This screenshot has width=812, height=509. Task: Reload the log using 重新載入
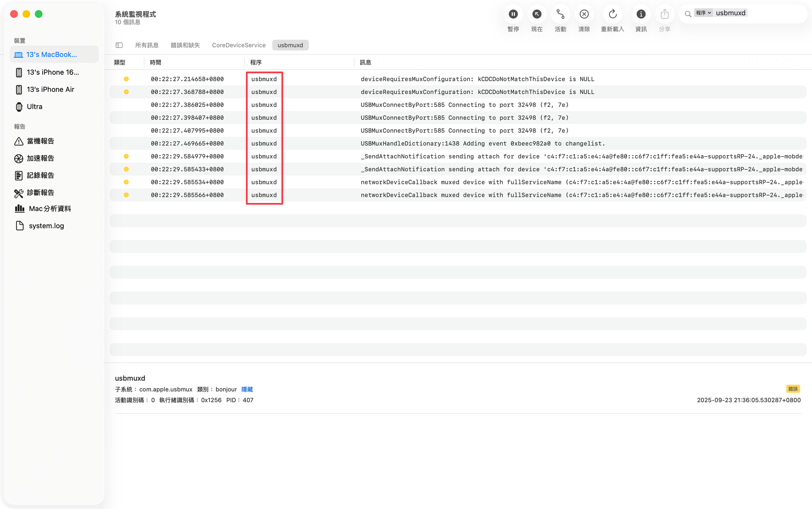pos(612,15)
